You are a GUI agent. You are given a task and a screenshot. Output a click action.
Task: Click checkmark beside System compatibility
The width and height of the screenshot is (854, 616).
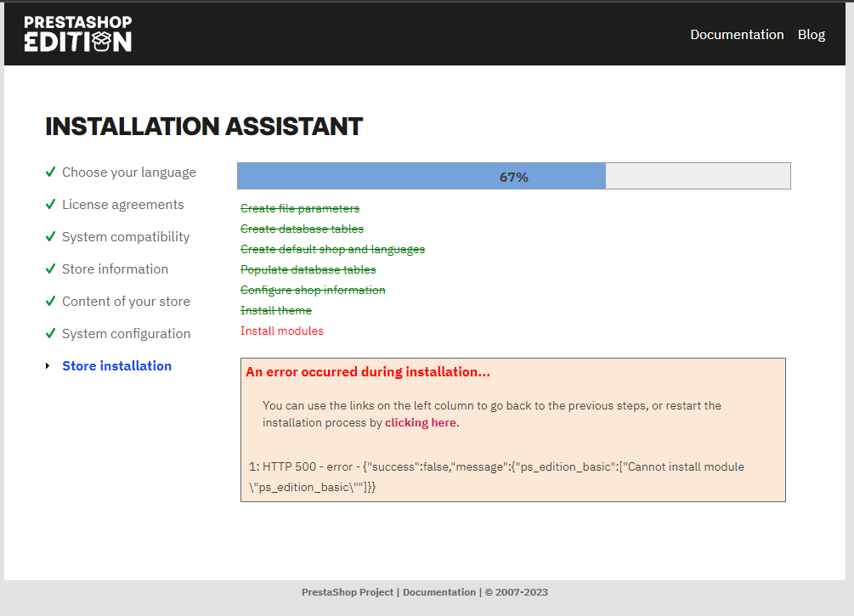(51, 236)
